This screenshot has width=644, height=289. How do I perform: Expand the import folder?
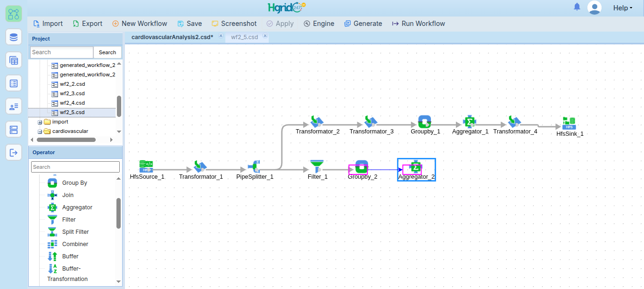pyautogui.click(x=40, y=122)
